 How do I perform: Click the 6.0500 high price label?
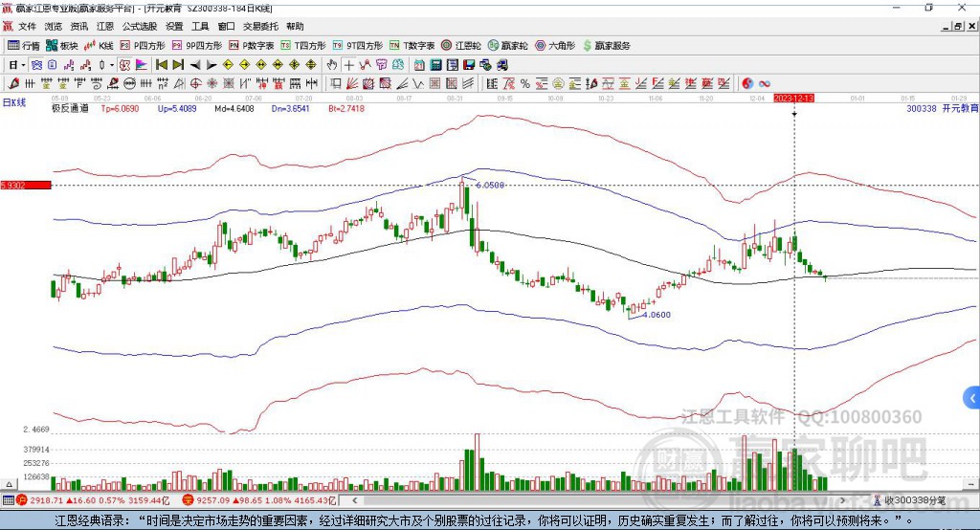click(490, 185)
